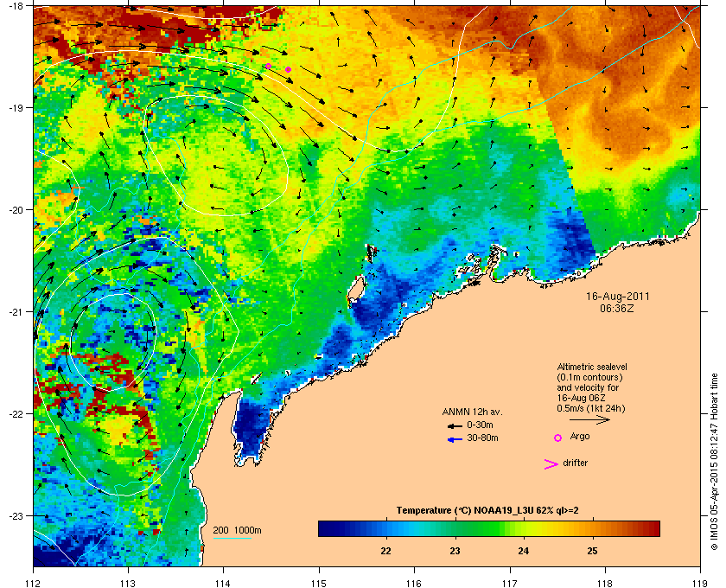
Task: Click the '06:36Z' time label
Action: coord(617,308)
